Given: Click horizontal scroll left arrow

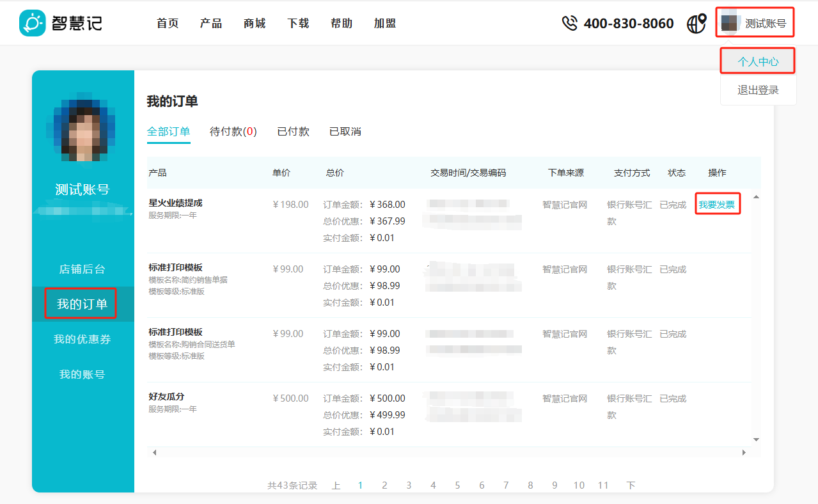Looking at the screenshot, I should [x=154, y=453].
